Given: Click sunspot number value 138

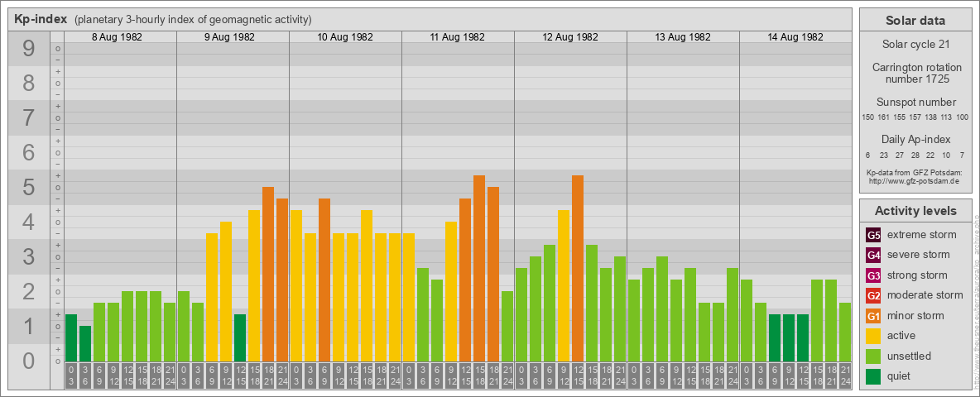Looking at the screenshot, I should point(930,117).
